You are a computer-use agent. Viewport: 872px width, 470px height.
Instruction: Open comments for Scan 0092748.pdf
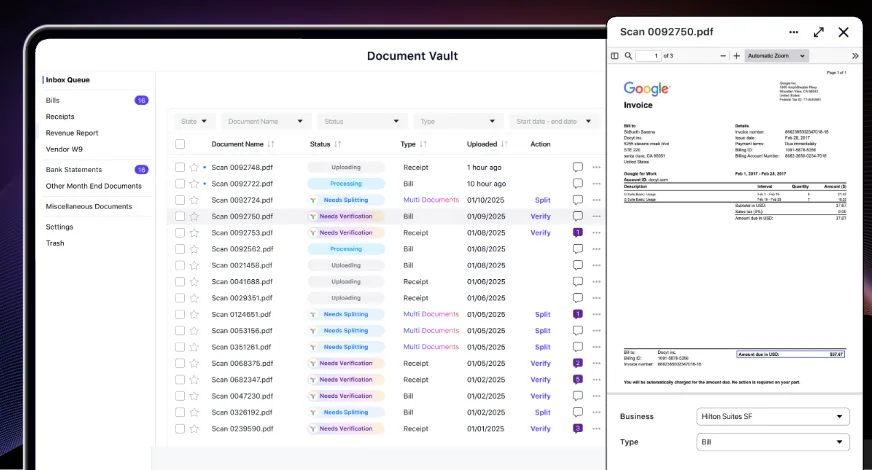[x=578, y=167]
